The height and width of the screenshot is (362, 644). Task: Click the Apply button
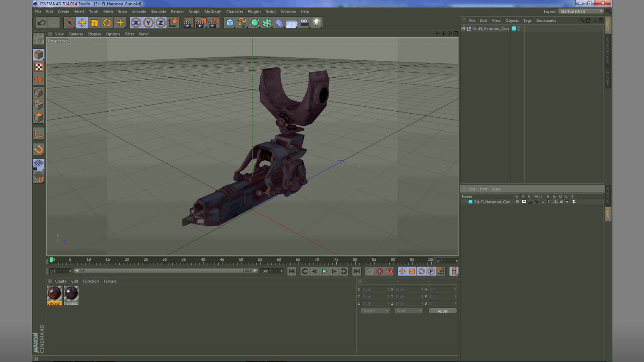click(x=443, y=311)
